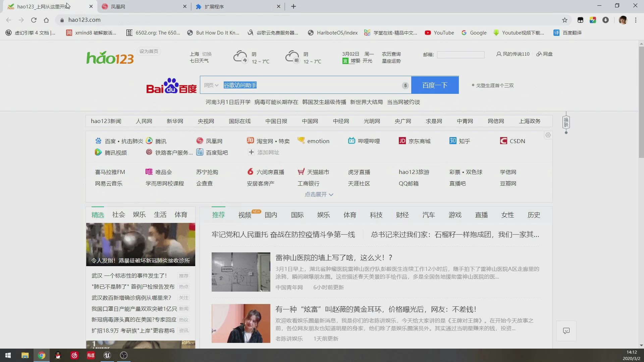The height and width of the screenshot is (362, 644).
Task: Open the 天猫超市 site link
Action: pos(313,172)
